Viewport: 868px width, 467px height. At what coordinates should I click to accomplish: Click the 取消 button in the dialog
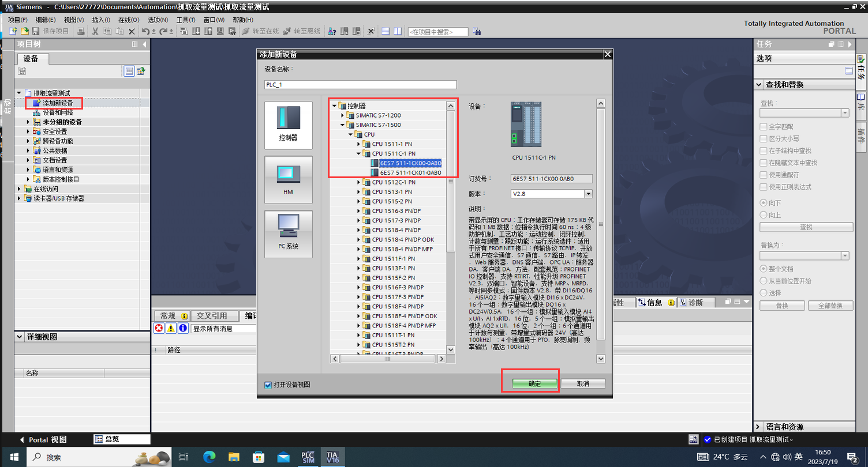pos(583,383)
